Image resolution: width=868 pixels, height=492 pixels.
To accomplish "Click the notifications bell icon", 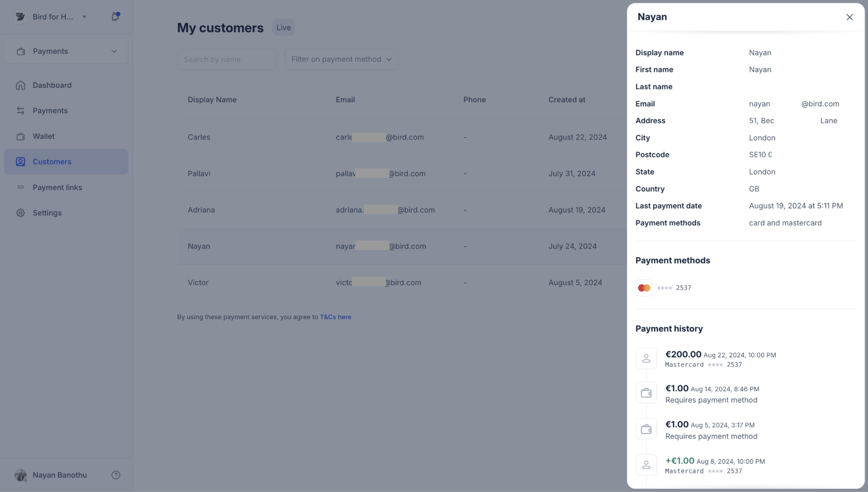I will (x=115, y=17).
